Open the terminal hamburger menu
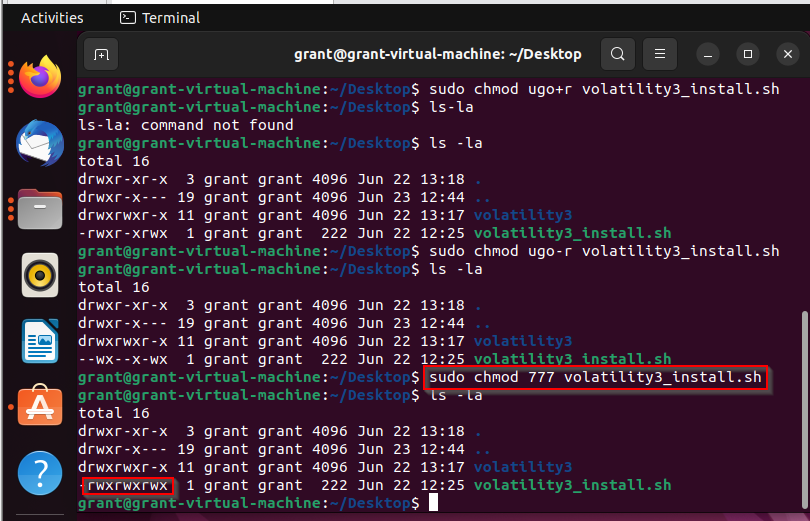 [x=660, y=54]
